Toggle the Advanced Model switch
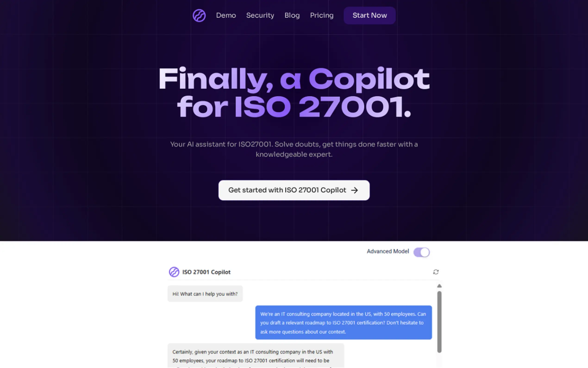This screenshot has width=588, height=368. [x=422, y=252]
